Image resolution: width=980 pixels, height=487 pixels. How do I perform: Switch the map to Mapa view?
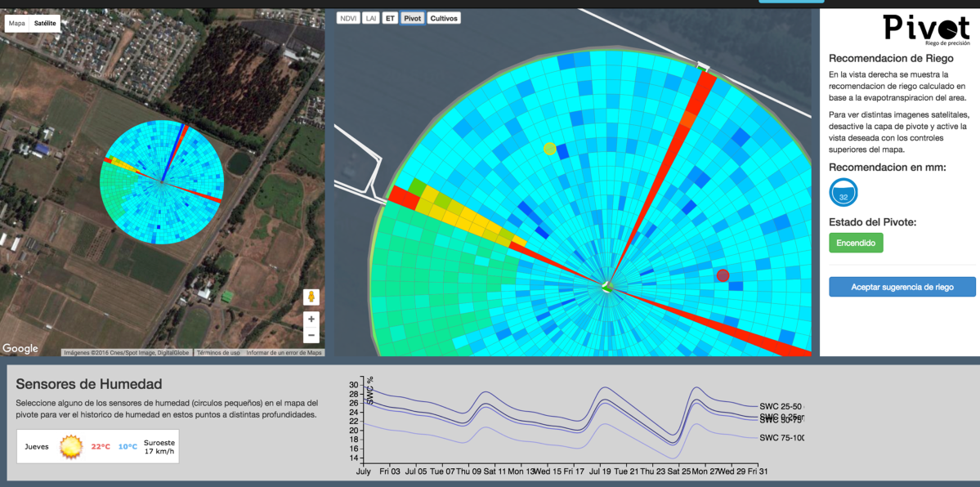tap(17, 23)
